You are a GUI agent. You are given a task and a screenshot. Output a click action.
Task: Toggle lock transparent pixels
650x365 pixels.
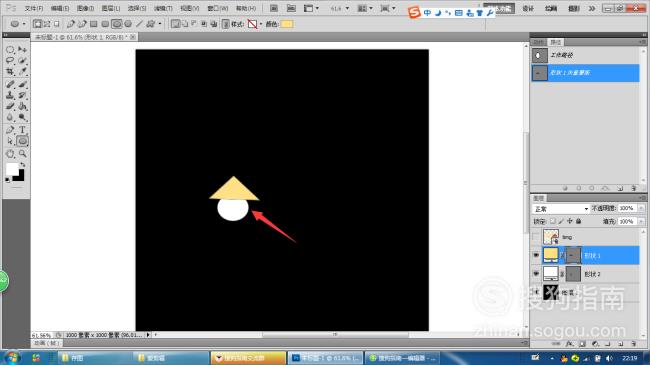553,221
